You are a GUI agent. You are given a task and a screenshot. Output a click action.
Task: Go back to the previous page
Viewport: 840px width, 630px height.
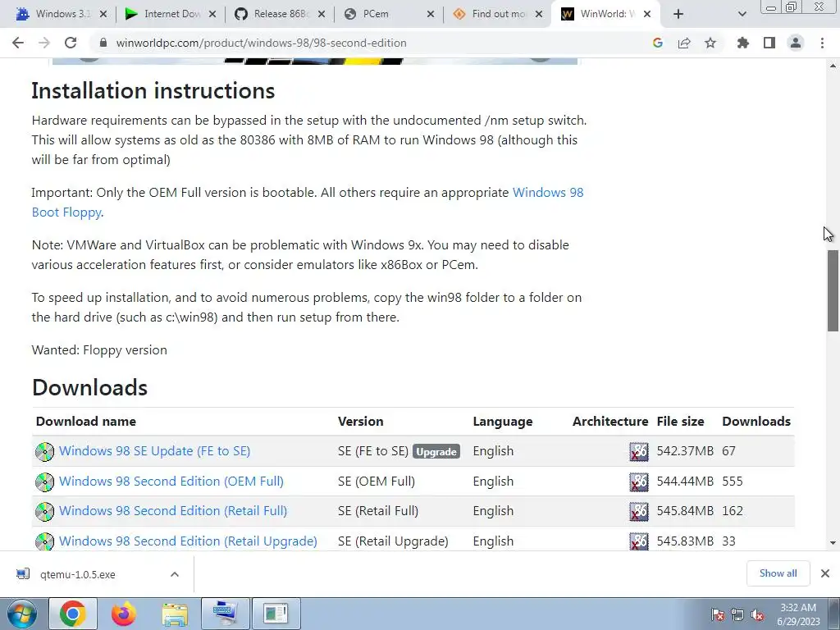(18, 43)
